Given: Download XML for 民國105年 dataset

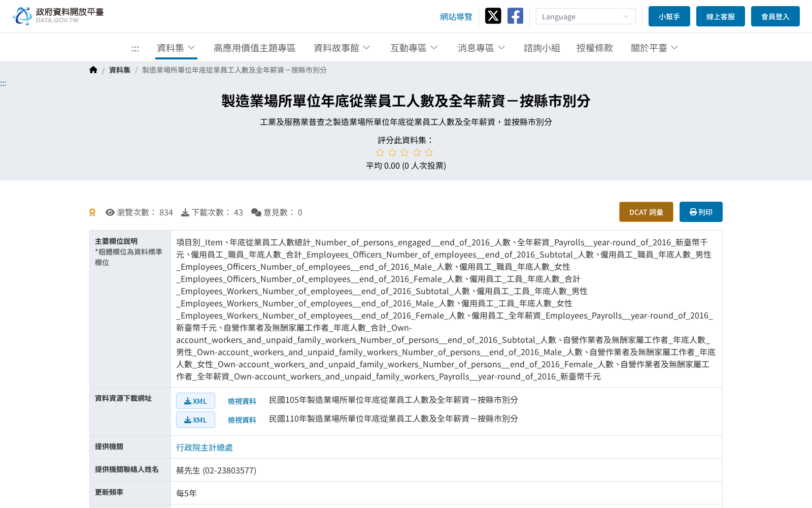Looking at the screenshot, I should (195, 401).
